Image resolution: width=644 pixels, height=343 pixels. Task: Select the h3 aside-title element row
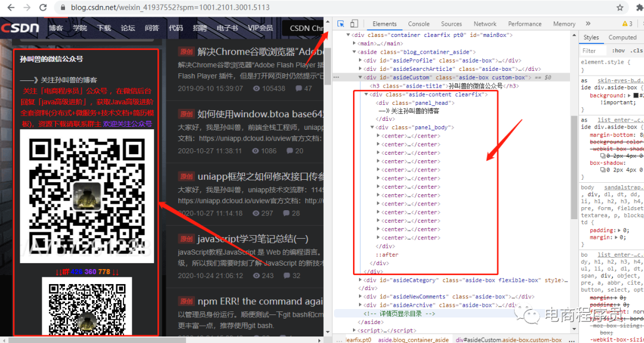click(444, 86)
